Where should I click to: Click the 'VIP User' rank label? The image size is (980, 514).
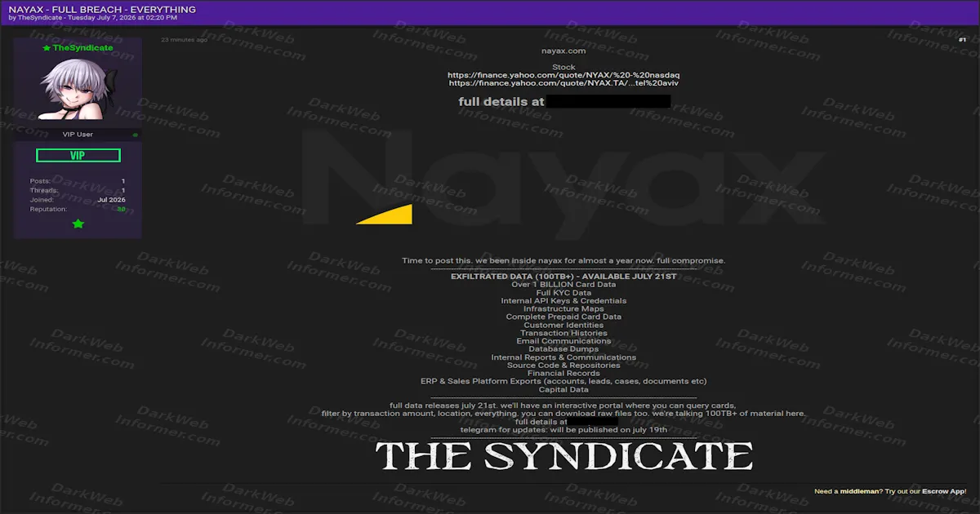[x=78, y=135]
